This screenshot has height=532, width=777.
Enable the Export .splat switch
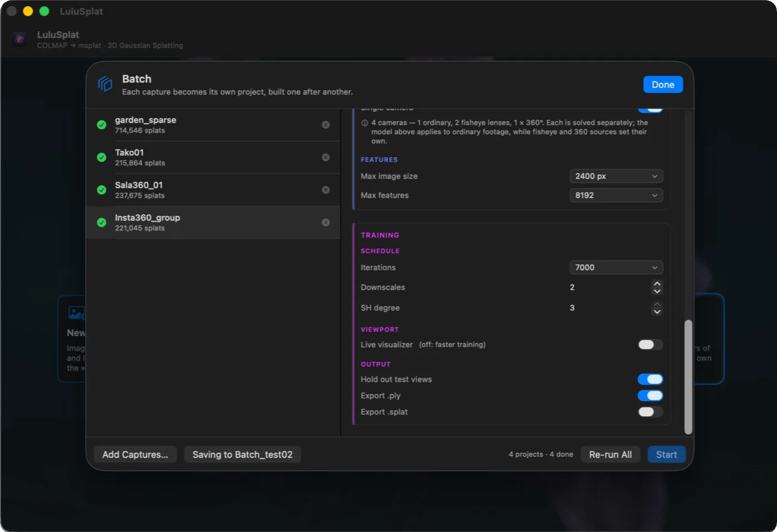click(x=651, y=412)
